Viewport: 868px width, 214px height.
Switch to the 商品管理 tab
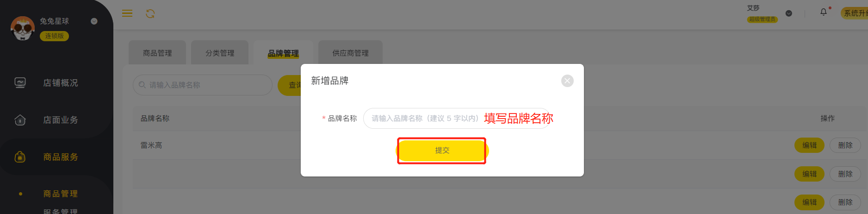click(x=157, y=53)
